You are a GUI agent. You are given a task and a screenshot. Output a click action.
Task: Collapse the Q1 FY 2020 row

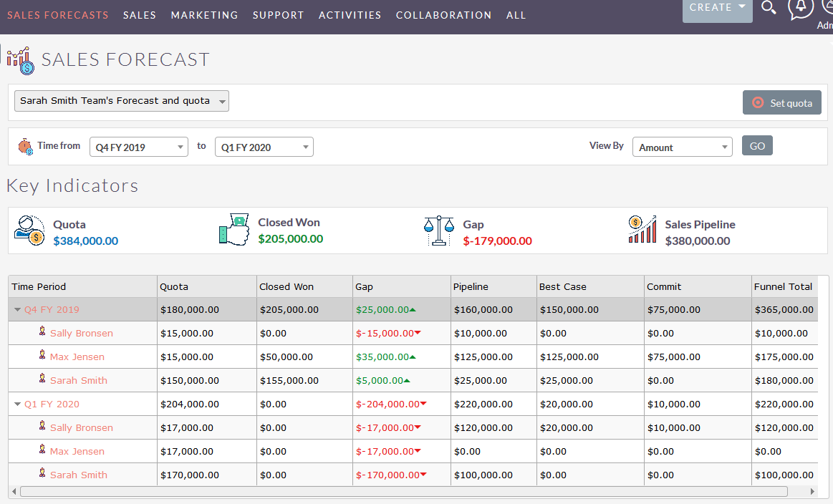(x=17, y=404)
